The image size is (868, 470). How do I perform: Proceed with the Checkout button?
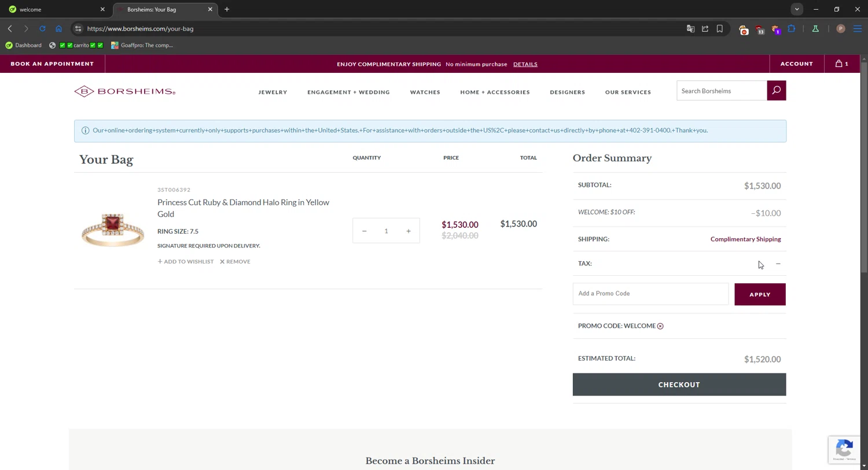[x=679, y=384]
